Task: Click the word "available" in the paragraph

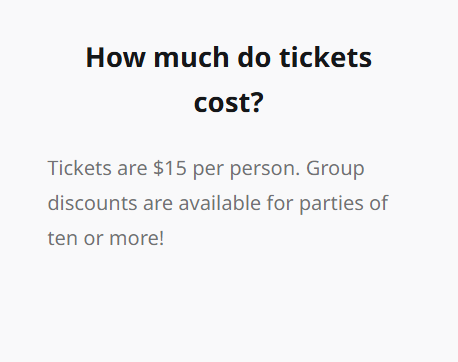Action: pos(220,203)
